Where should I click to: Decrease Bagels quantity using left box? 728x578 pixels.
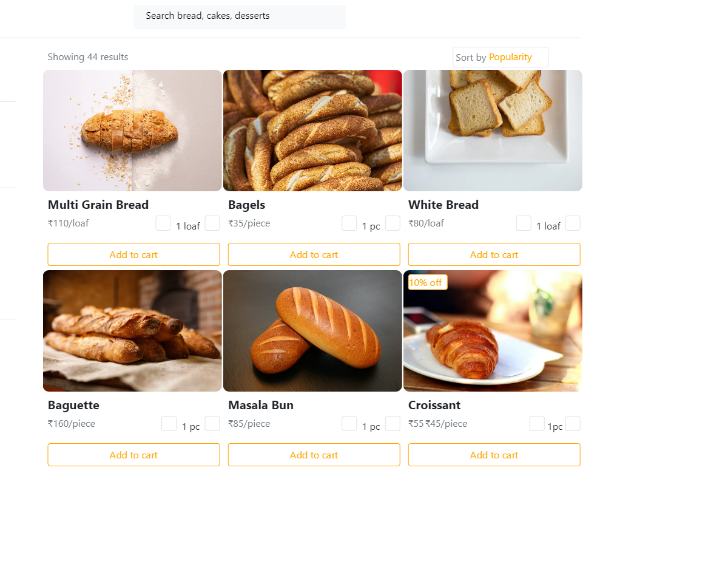pyautogui.click(x=349, y=223)
